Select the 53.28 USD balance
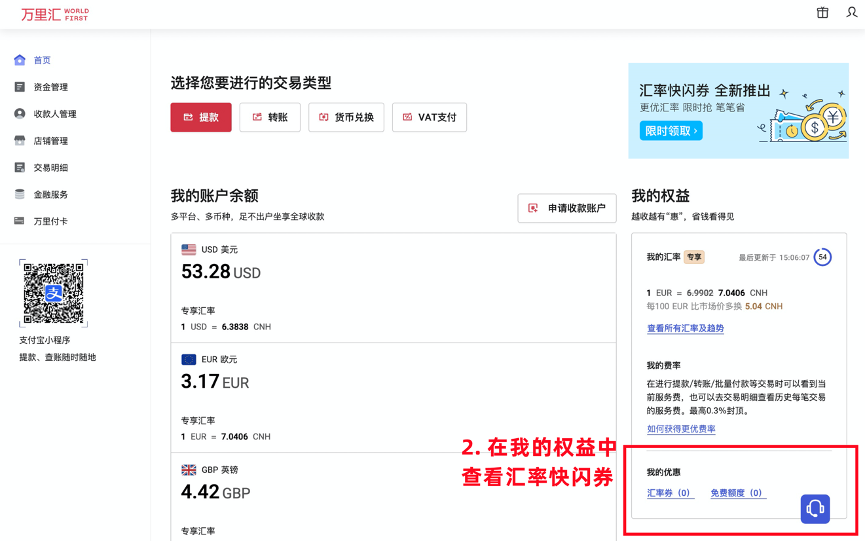The width and height of the screenshot is (866, 541). point(221,272)
